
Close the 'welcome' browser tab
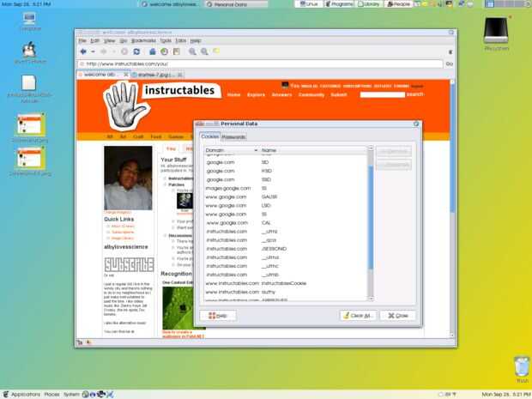coord(125,75)
